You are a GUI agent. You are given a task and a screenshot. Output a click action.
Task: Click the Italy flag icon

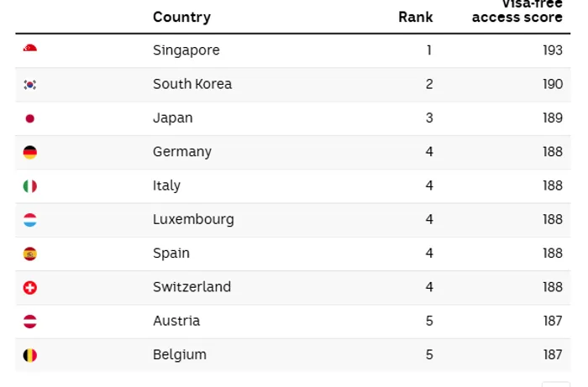(30, 186)
